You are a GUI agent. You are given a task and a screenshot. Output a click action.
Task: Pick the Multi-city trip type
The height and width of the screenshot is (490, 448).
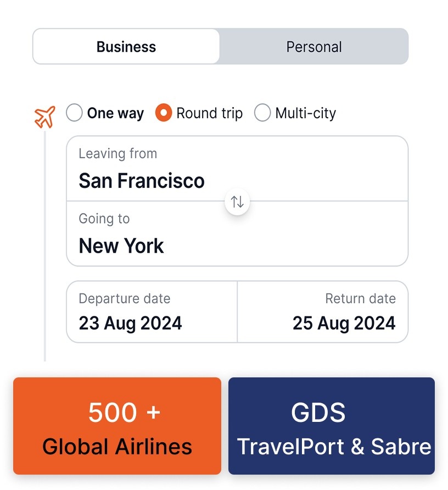(262, 113)
